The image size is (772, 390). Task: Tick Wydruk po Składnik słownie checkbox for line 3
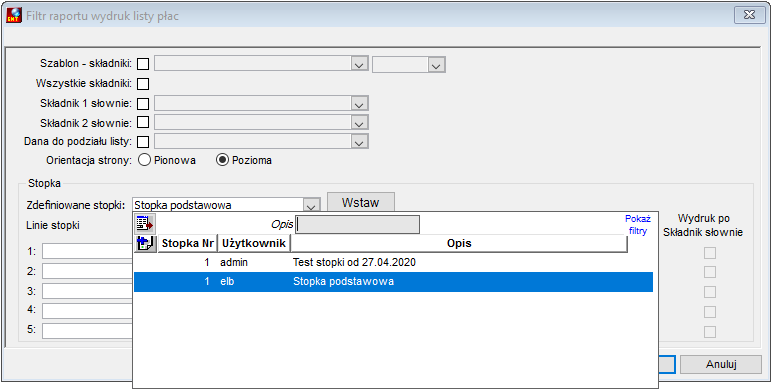click(709, 292)
